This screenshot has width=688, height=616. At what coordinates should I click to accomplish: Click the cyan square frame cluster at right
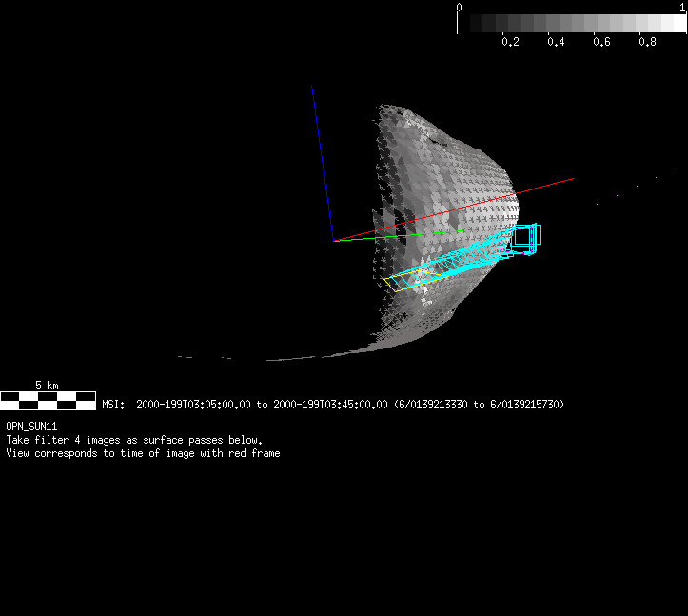point(524,238)
